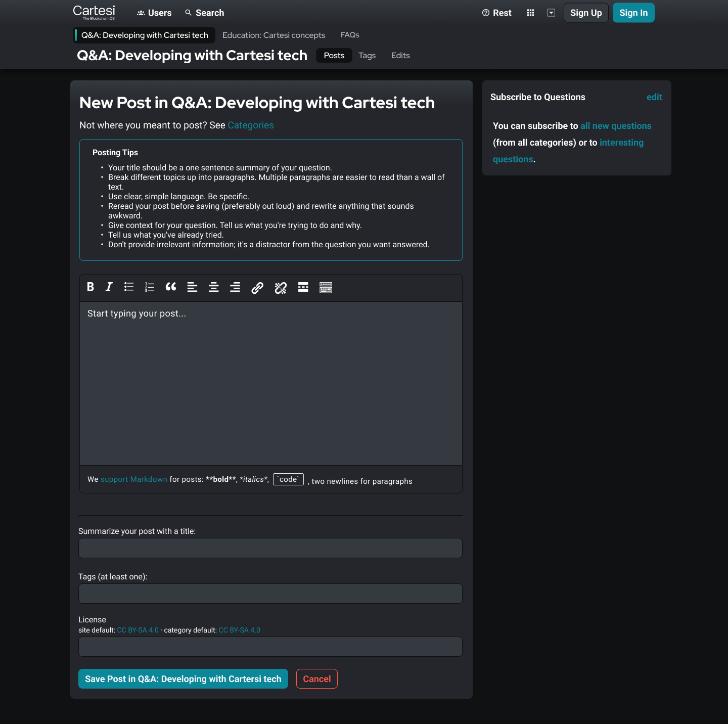Apply italic formatting in the editor toolbar
Screen dimensions: 728x724
109,287
